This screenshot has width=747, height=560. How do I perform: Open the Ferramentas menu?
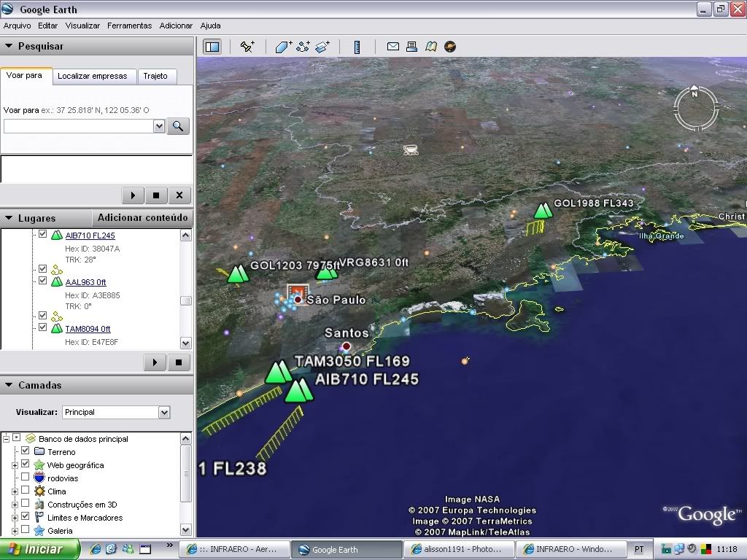(x=129, y=26)
